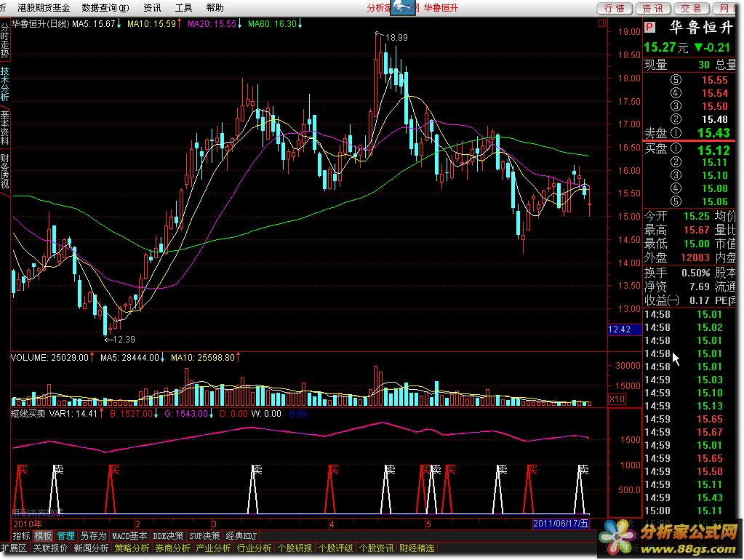Click the small red square icon at chart corner
Viewport: 744px width, 560px height.
pos(601,23)
